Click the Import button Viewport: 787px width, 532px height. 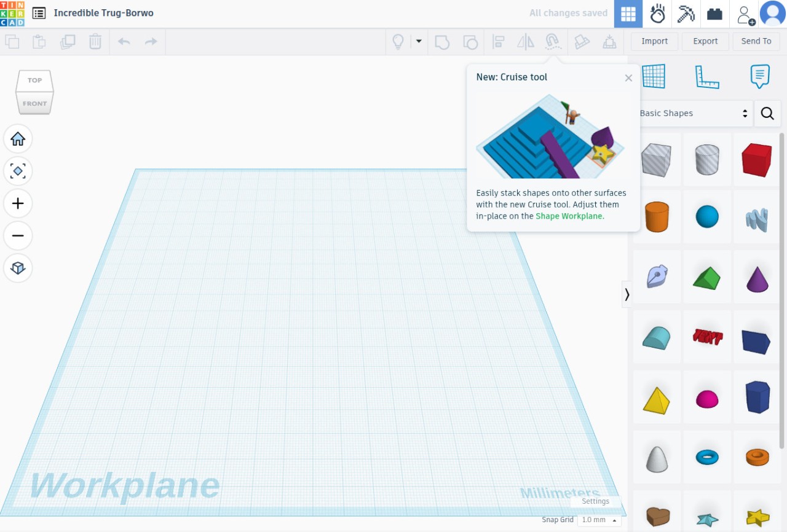click(654, 41)
